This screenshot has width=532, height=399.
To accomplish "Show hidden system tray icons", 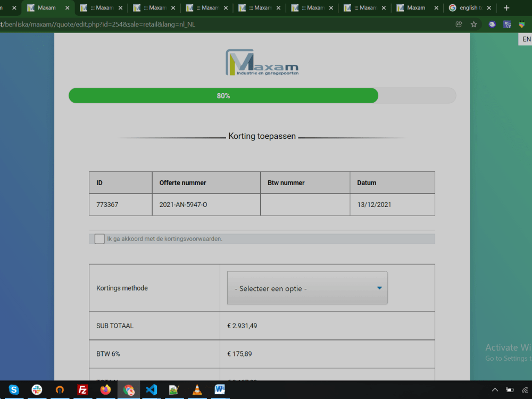I will coord(495,389).
